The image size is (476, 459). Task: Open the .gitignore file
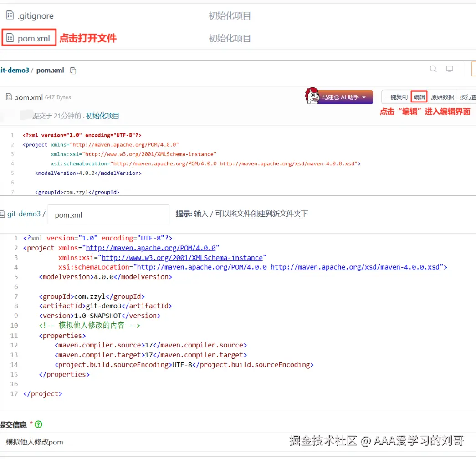tap(36, 16)
